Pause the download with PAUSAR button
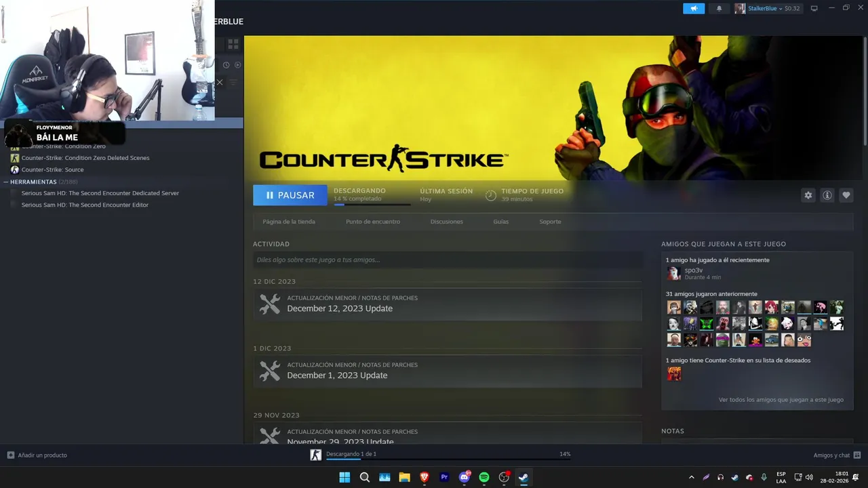 tap(290, 195)
